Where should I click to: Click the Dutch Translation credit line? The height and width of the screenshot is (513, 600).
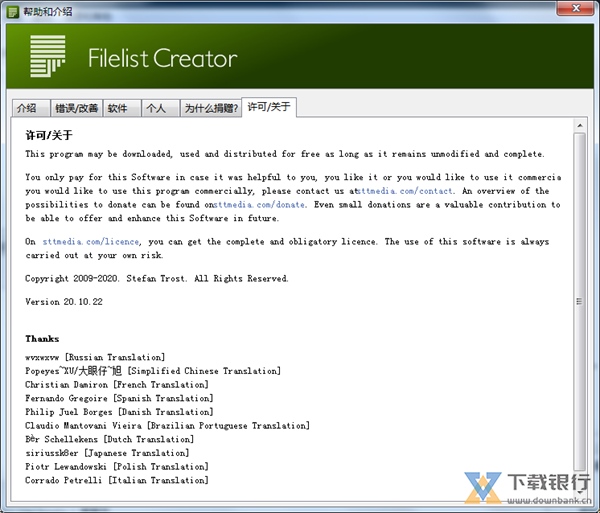pyautogui.click(x=110, y=440)
